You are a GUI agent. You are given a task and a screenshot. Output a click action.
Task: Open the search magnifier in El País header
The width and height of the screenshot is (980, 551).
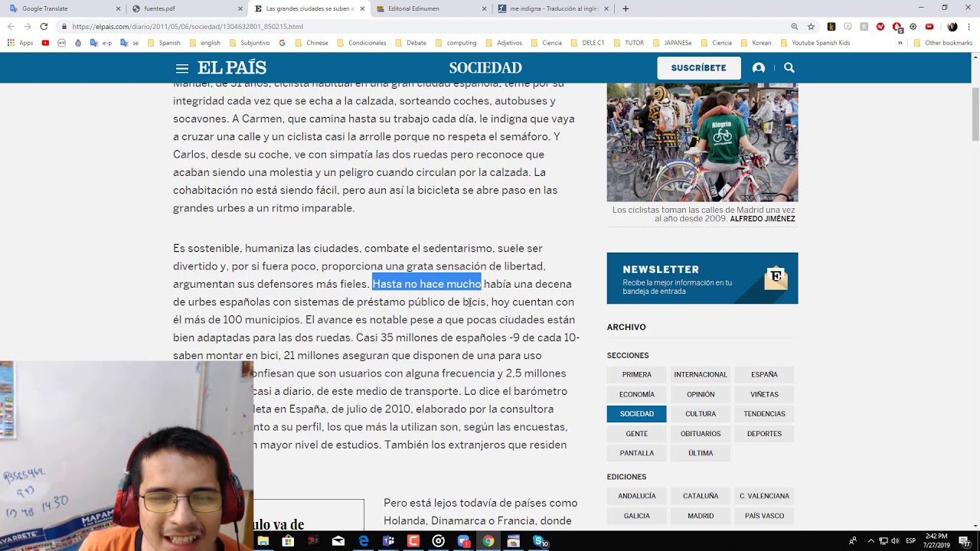click(789, 68)
